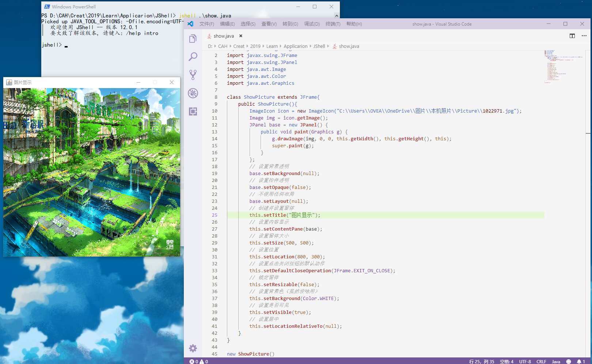Screen dimensions: 592x364
Task: Open the Source Control view
Action: pos(193,74)
